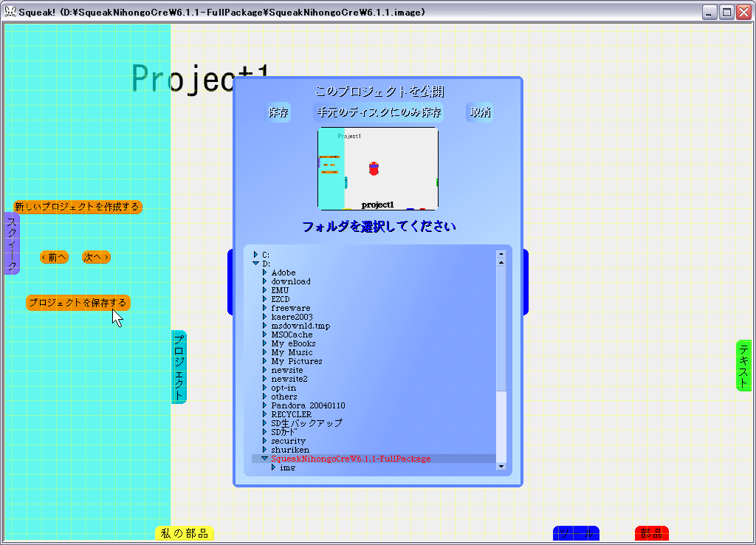The width and height of the screenshot is (756, 545).
Task: Collapse the D: drive node
Action: click(256, 264)
